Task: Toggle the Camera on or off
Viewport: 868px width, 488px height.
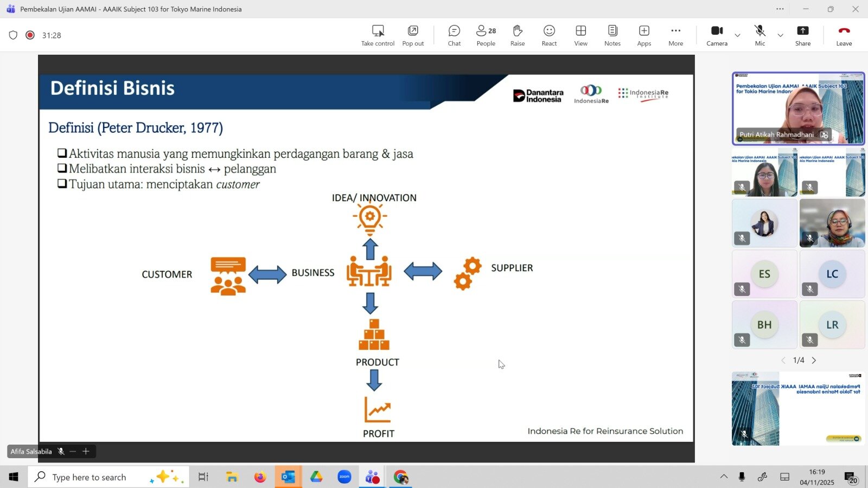Action: coord(717,35)
